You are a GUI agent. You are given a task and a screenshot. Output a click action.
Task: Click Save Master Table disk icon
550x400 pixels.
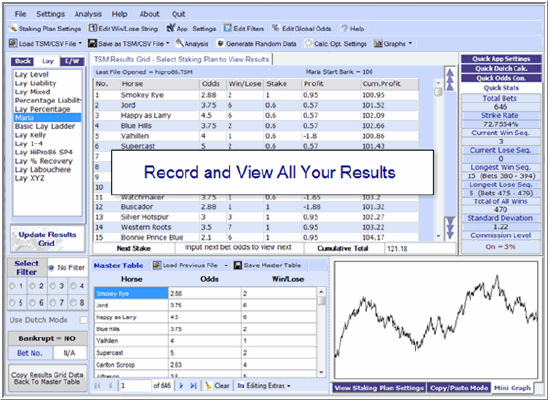[238, 265]
